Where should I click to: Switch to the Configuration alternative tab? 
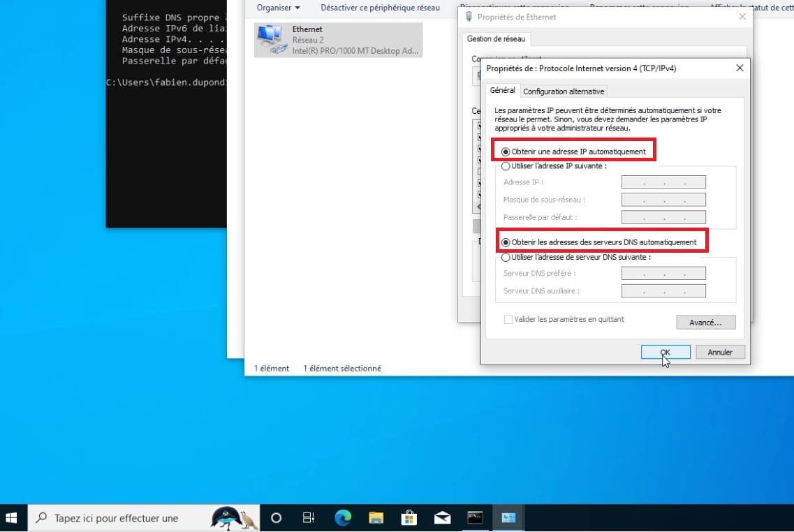tap(564, 91)
